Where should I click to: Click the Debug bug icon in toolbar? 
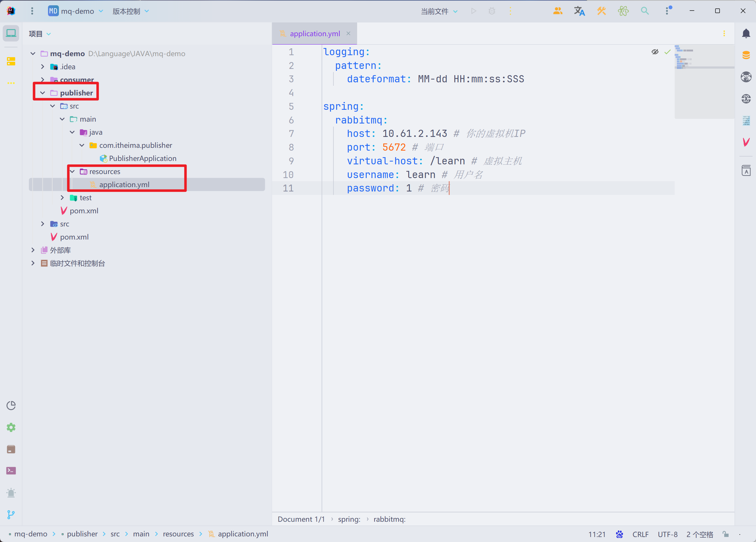coord(492,11)
